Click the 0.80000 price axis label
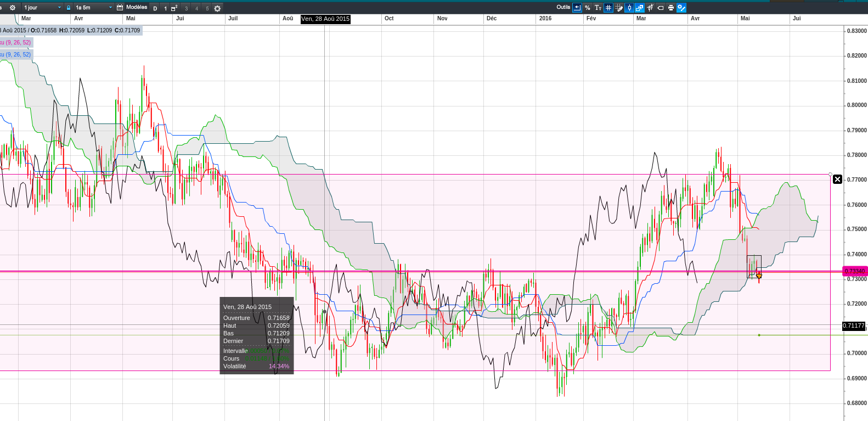 coord(857,105)
